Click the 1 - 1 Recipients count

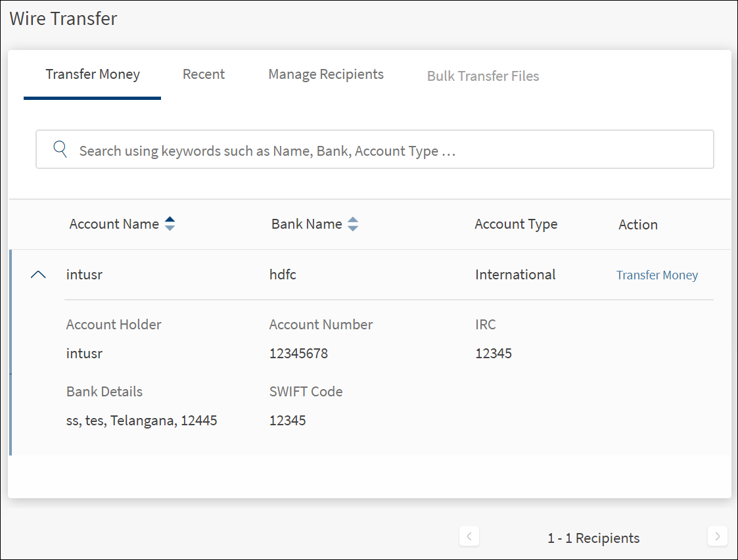(593, 538)
